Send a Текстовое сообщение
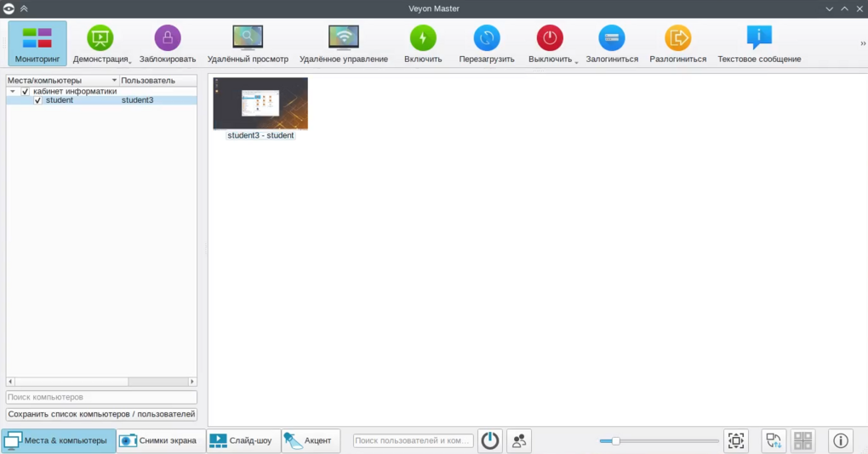This screenshot has height=454, width=868. 759,43
